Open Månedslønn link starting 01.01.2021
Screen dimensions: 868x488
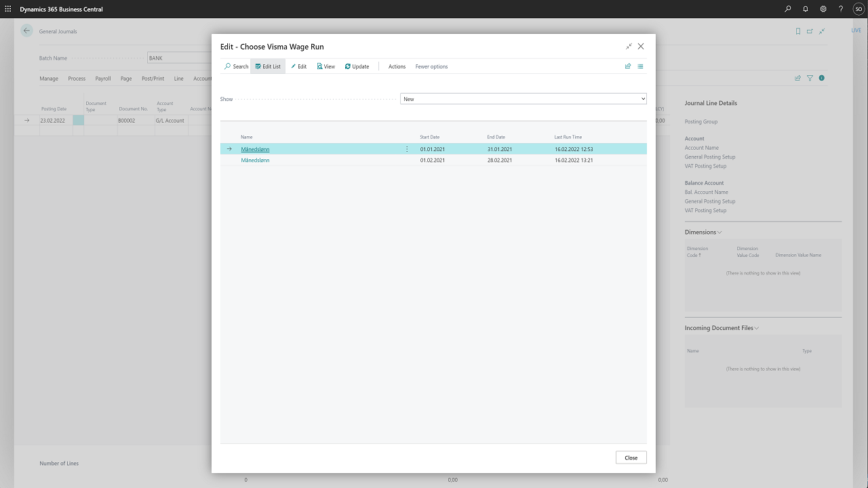pyautogui.click(x=255, y=149)
